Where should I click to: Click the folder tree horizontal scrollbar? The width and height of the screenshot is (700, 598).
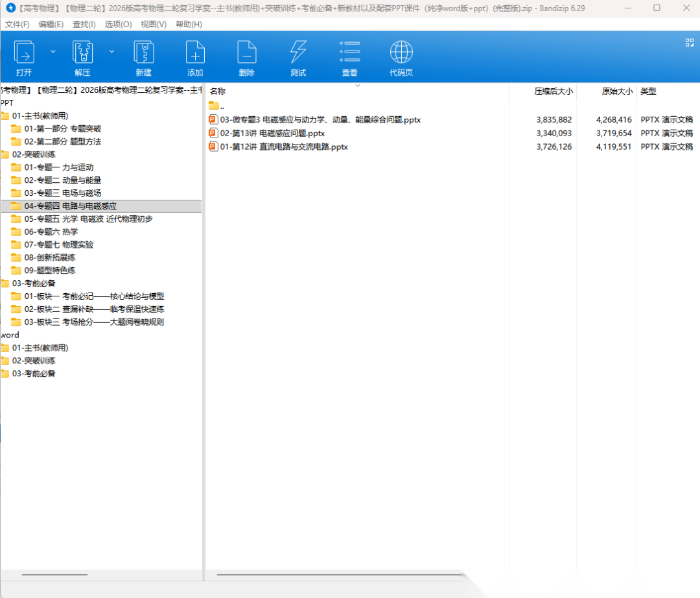click(54, 575)
